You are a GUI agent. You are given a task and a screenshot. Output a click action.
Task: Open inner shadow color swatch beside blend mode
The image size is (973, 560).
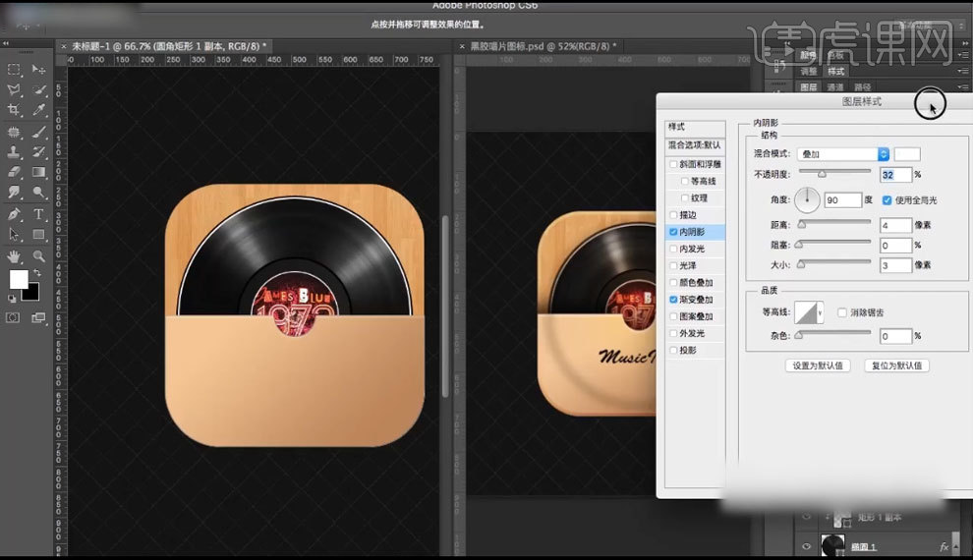[x=906, y=154]
